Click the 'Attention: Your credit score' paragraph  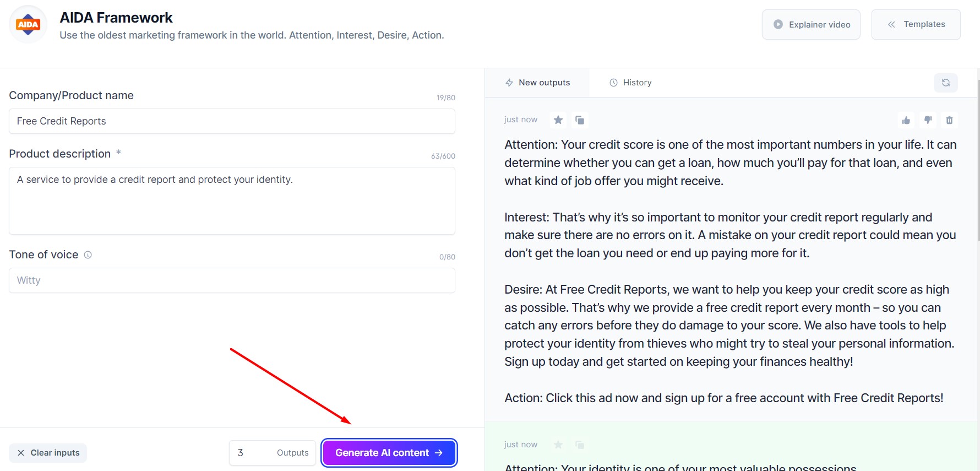(x=731, y=163)
